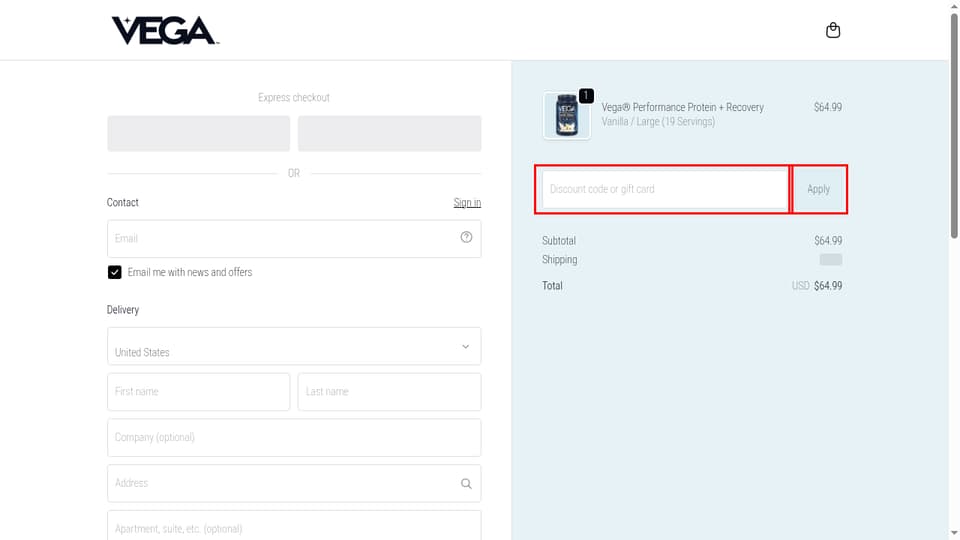Viewport: 960px width, 540px height.
Task: Select the Last name field
Action: pyautogui.click(x=389, y=392)
